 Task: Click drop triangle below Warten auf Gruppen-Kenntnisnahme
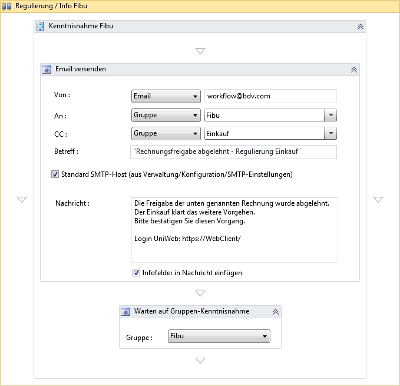(x=200, y=361)
